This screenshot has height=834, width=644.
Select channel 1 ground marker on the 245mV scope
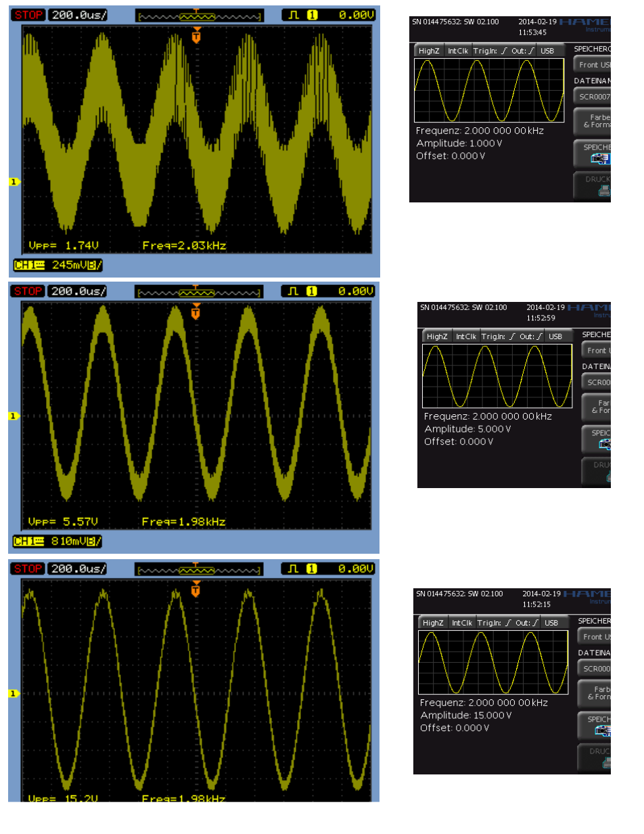(x=14, y=181)
